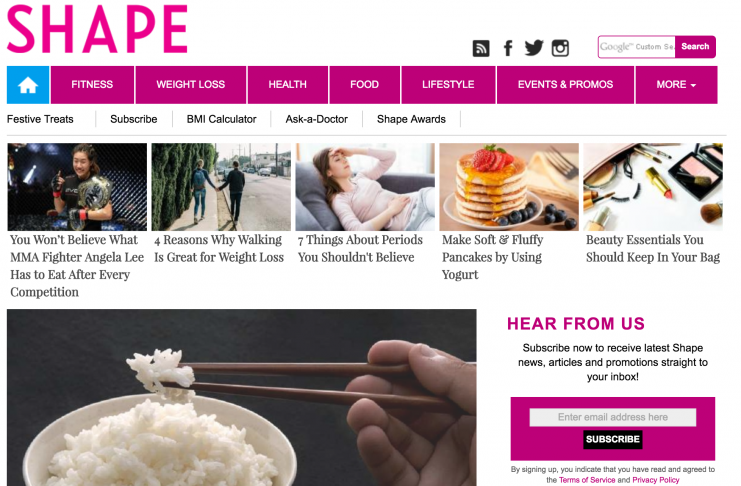The height and width of the screenshot is (486, 741).
Task: Open the BMI Calculator link
Action: coord(221,119)
